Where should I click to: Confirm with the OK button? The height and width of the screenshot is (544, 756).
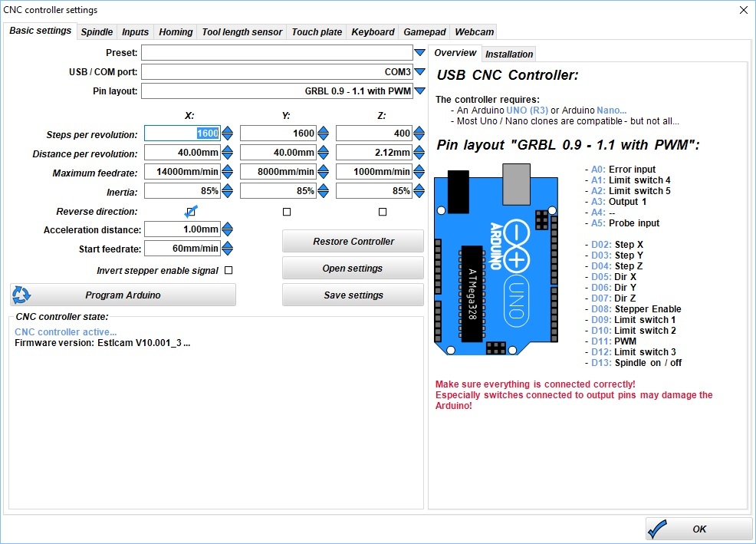click(x=699, y=529)
